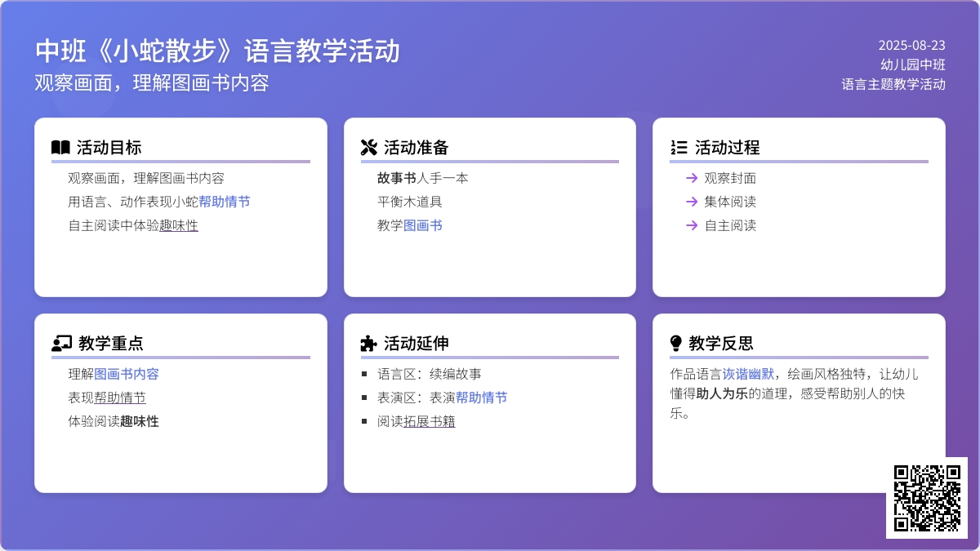This screenshot has width=980, height=551.
Task: Click the underlined 拓展书籍 text
Action: point(430,421)
